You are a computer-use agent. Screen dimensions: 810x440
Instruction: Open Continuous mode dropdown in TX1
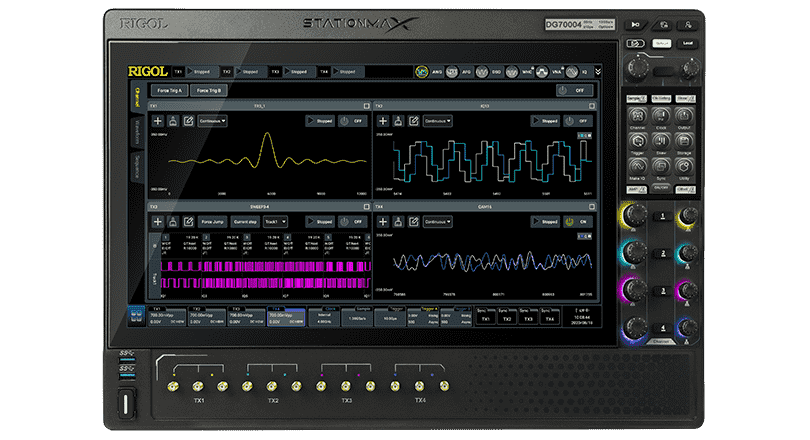tap(211, 120)
